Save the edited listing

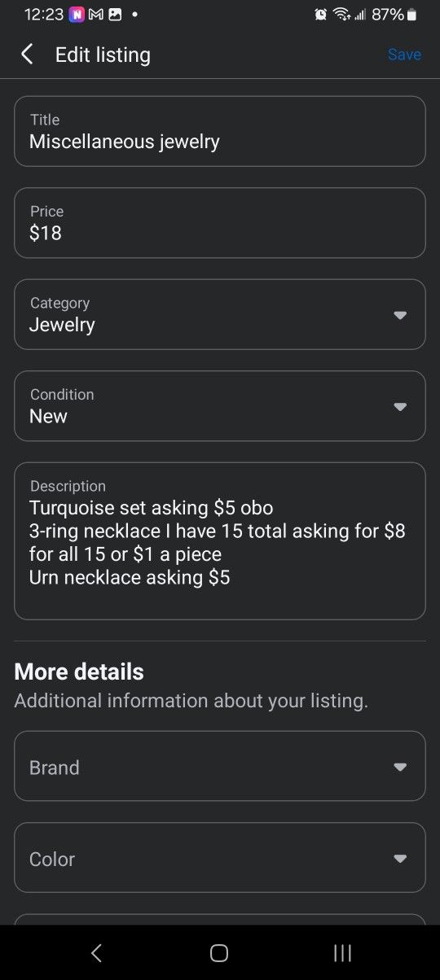(404, 55)
